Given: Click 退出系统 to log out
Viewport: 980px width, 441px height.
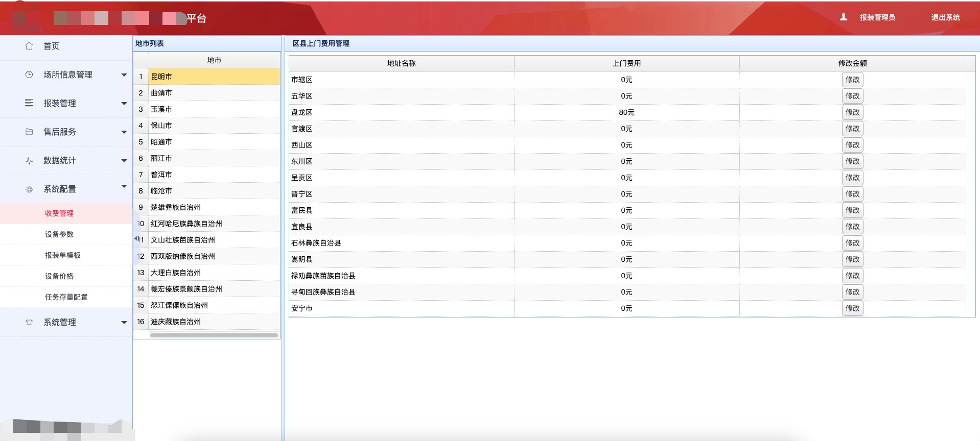Looking at the screenshot, I should click(945, 17).
